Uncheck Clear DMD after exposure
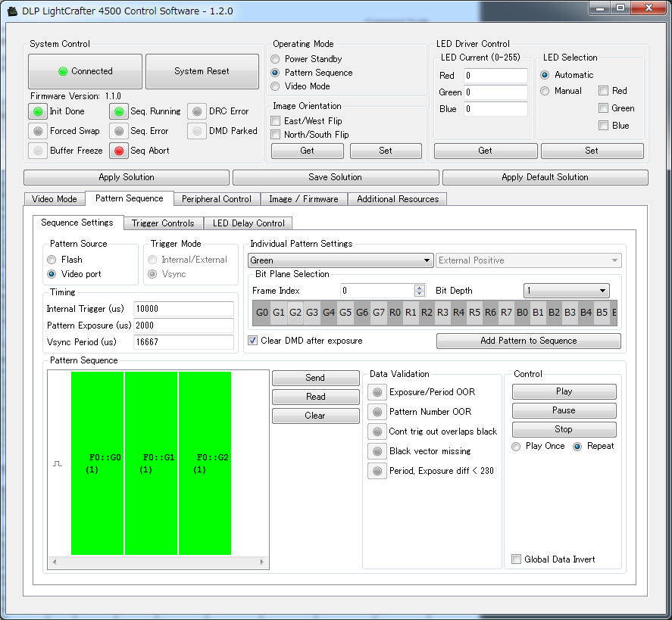Image resolution: width=672 pixels, height=620 pixels. pyautogui.click(x=253, y=341)
